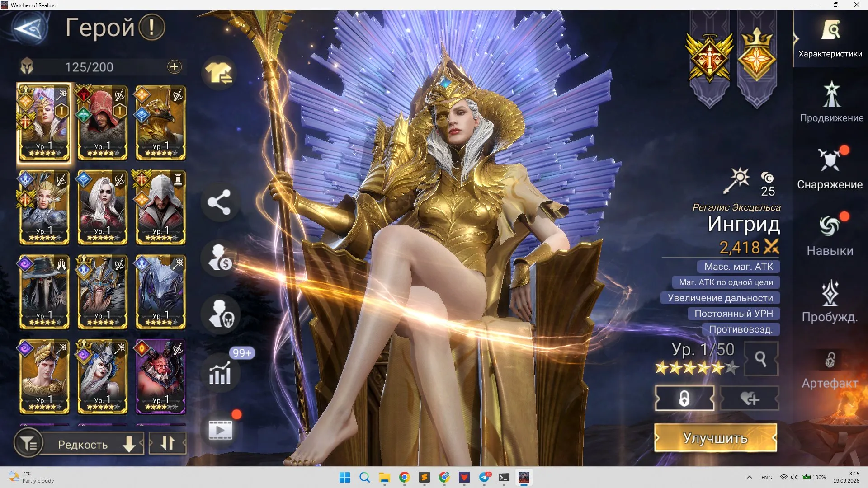
Task: Click the Масс. маг. АТК tag
Action: point(738,267)
